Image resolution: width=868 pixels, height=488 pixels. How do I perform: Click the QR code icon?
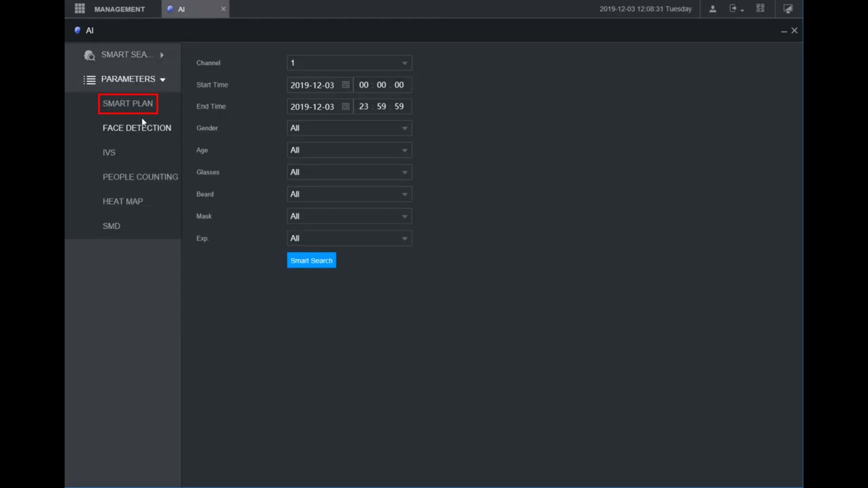pyautogui.click(x=760, y=9)
